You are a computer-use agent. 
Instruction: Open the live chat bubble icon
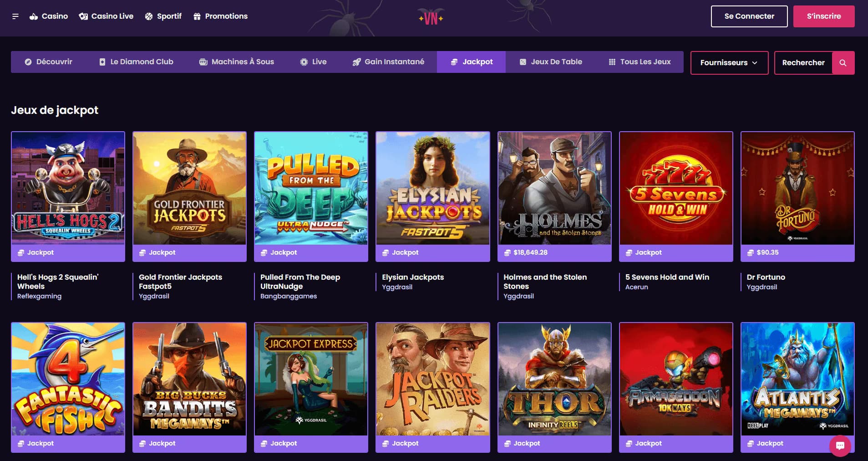pos(840,446)
